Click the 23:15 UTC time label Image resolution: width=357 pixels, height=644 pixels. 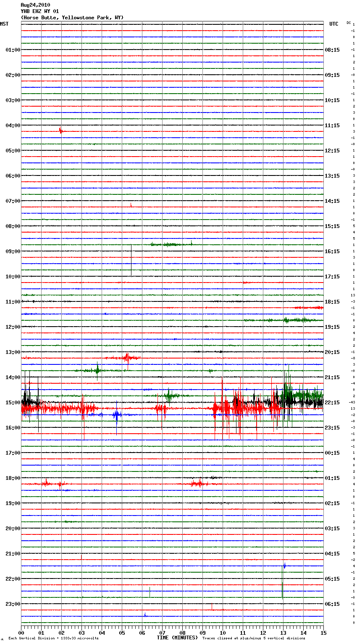coord(332,428)
